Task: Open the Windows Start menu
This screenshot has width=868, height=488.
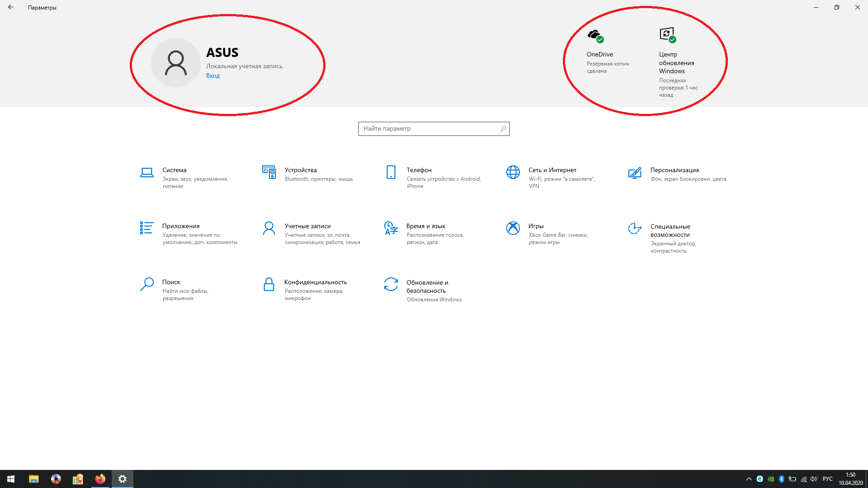Action: pyautogui.click(x=11, y=479)
